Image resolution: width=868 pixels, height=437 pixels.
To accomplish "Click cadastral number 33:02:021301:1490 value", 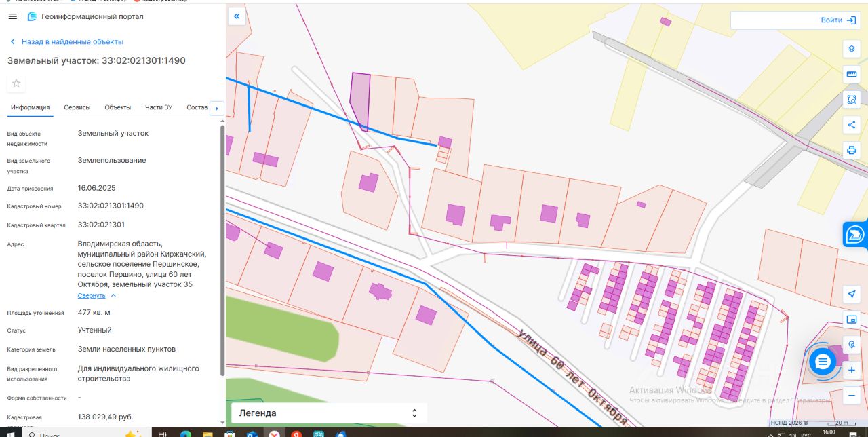I will [111, 206].
